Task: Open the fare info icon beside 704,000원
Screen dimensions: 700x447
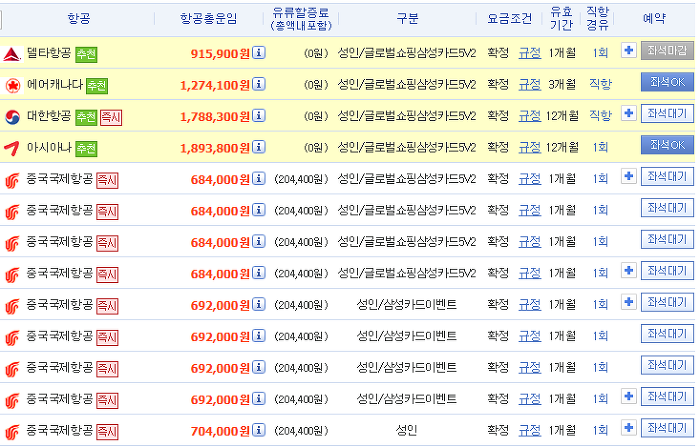Action: pos(258,430)
